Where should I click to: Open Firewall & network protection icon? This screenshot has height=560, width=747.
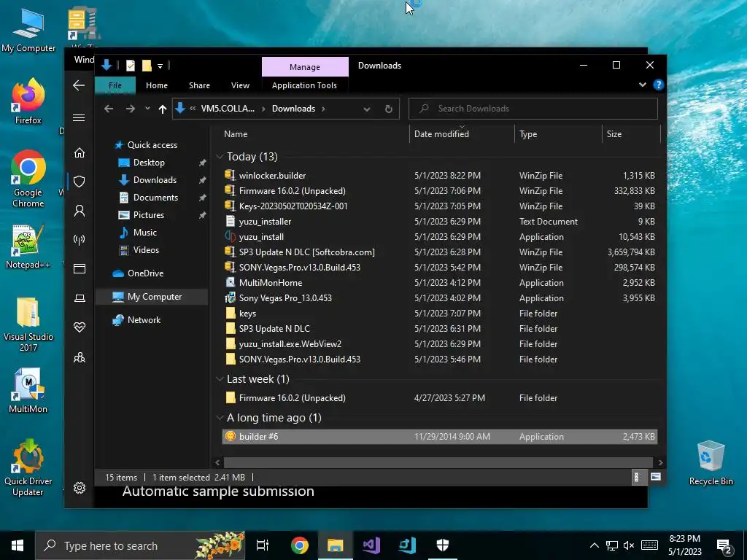pyautogui.click(x=80, y=239)
